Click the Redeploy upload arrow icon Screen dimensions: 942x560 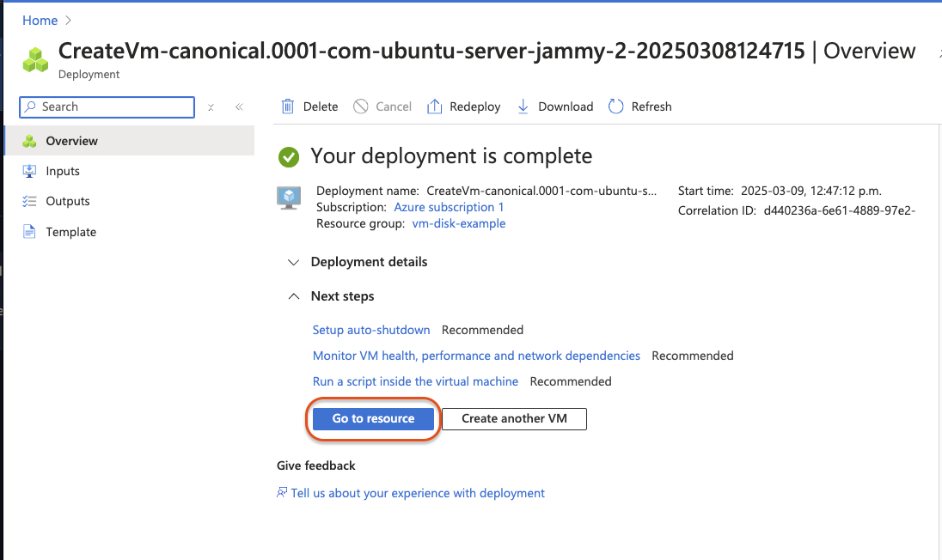pos(434,107)
